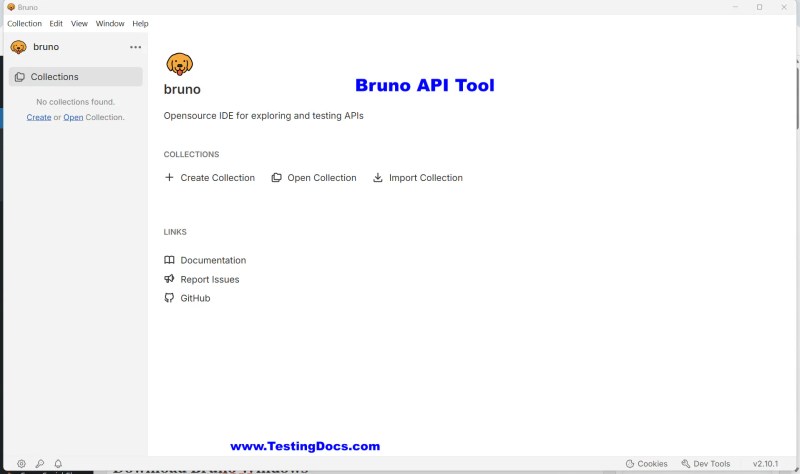
Task: Click the Report Issues megaphone icon
Action: pyautogui.click(x=169, y=279)
